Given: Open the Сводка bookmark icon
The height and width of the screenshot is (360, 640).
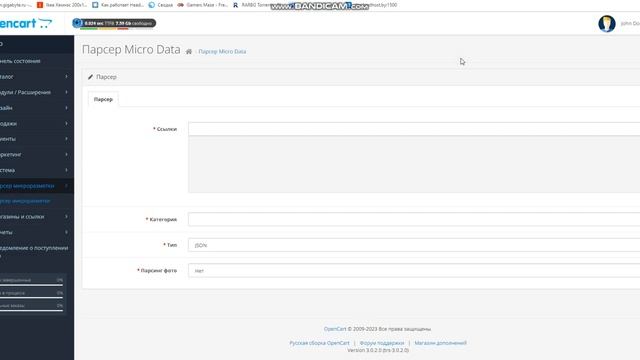Looking at the screenshot, I should [x=152, y=5].
